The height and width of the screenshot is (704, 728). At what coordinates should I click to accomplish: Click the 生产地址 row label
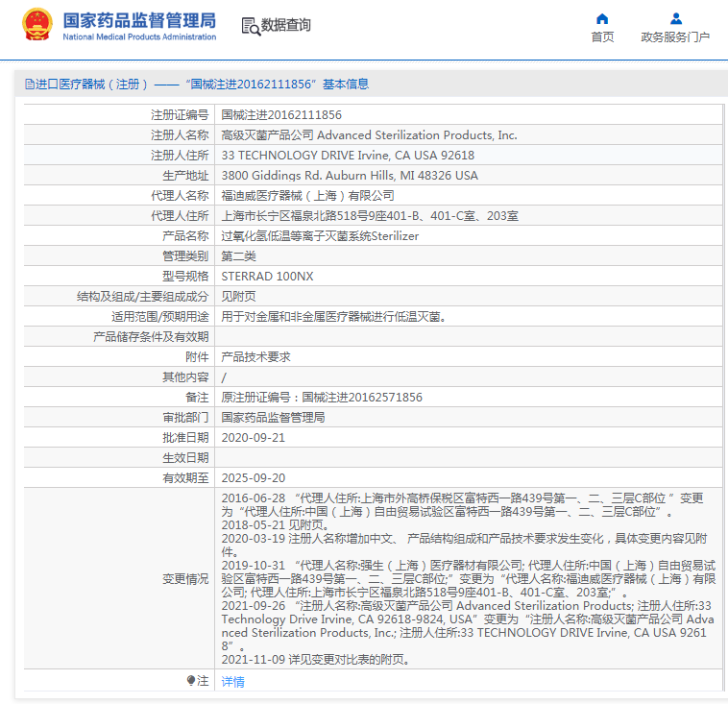tap(185, 176)
